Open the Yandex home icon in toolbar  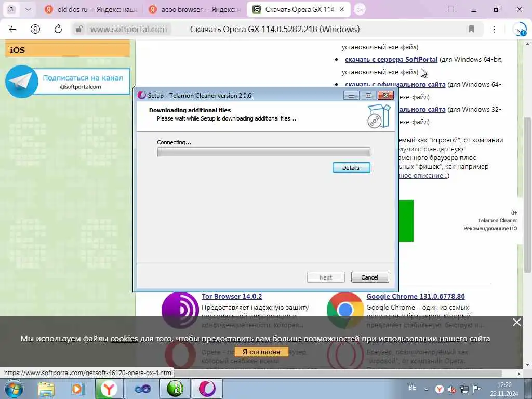tap(35, 29)
